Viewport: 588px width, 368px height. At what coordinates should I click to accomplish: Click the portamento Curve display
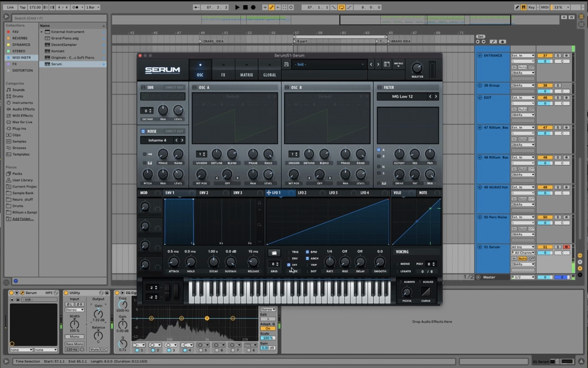click(426, 292)
